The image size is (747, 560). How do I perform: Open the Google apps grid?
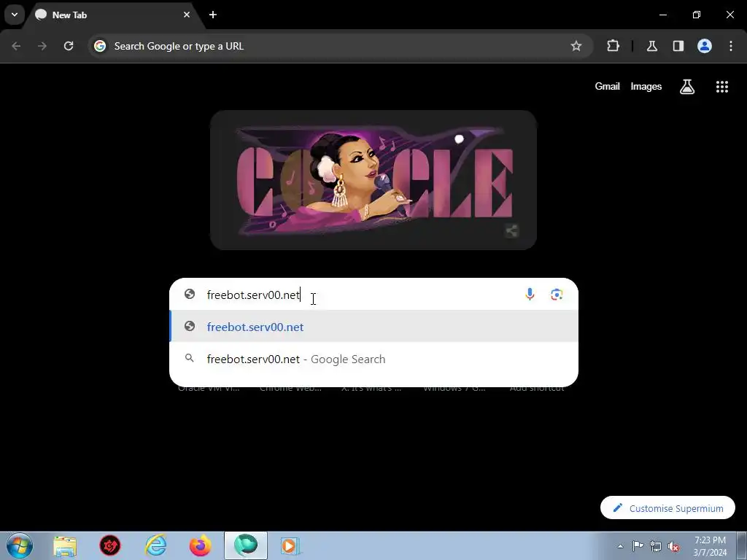pyautogui.click(x=721, y=87)
